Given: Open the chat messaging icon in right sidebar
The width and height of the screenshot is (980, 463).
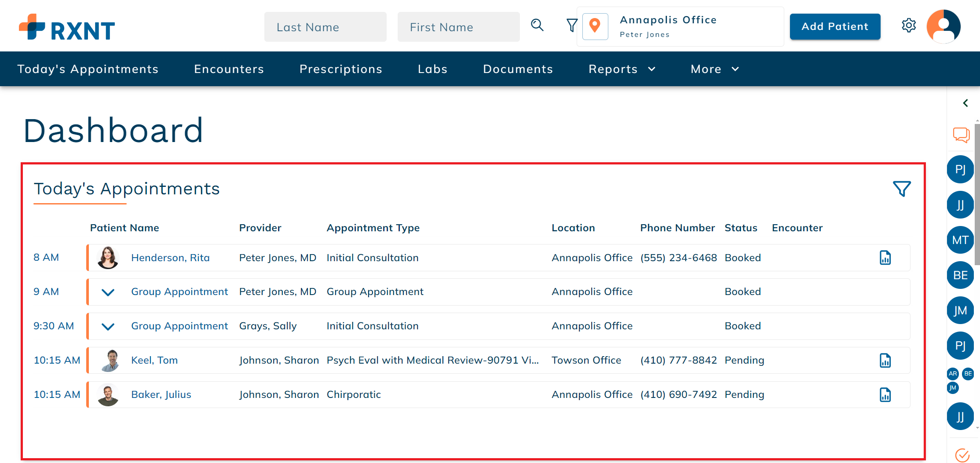Looking at the screenshot, I should coord(961,135).
